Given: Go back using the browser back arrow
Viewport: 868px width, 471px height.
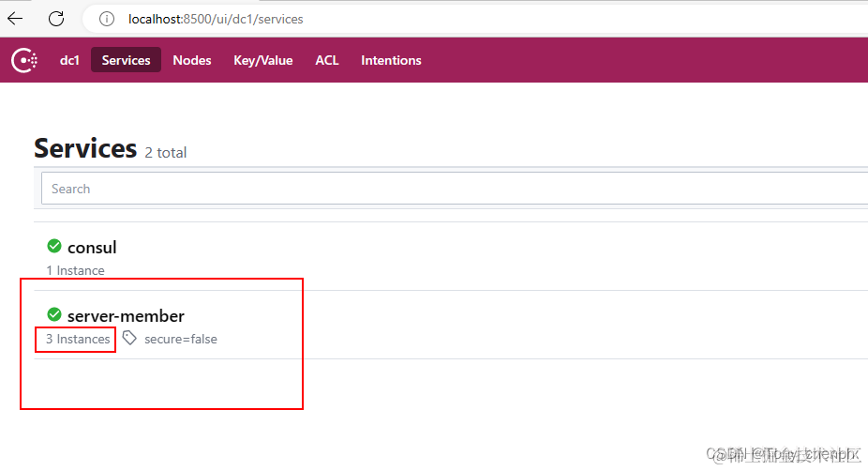Looking at the screenshot, I should point(15,19).
